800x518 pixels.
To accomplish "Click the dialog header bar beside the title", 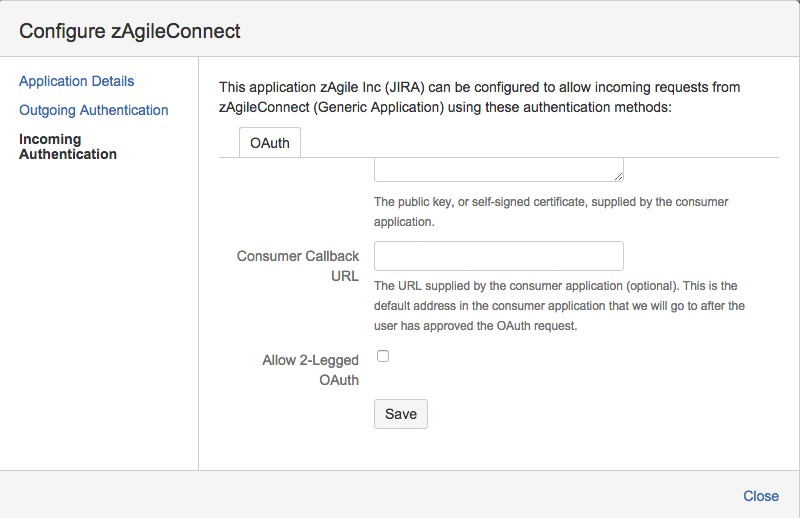I will point(510,31).
